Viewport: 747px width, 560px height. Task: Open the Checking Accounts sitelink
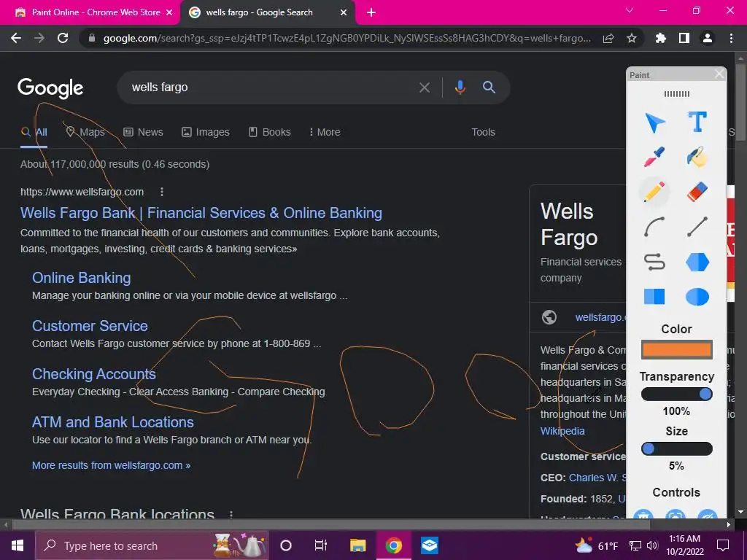[94, 374]
